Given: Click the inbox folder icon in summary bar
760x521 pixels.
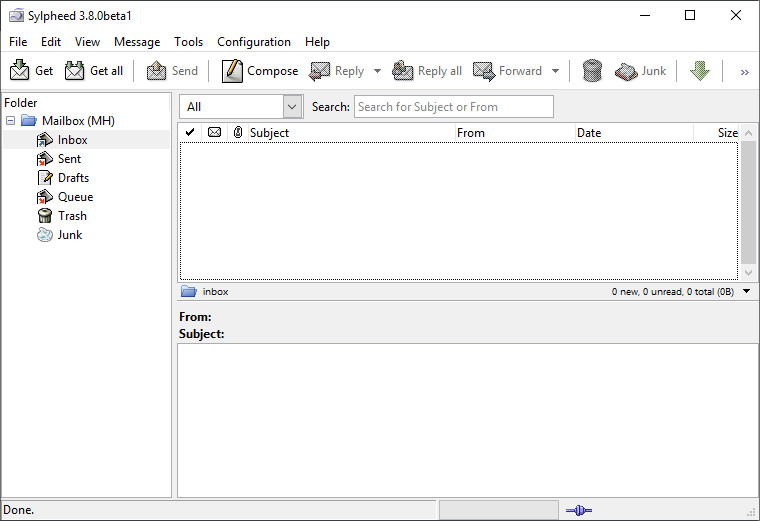Looking at the screenshot, I should pos(189,292).
